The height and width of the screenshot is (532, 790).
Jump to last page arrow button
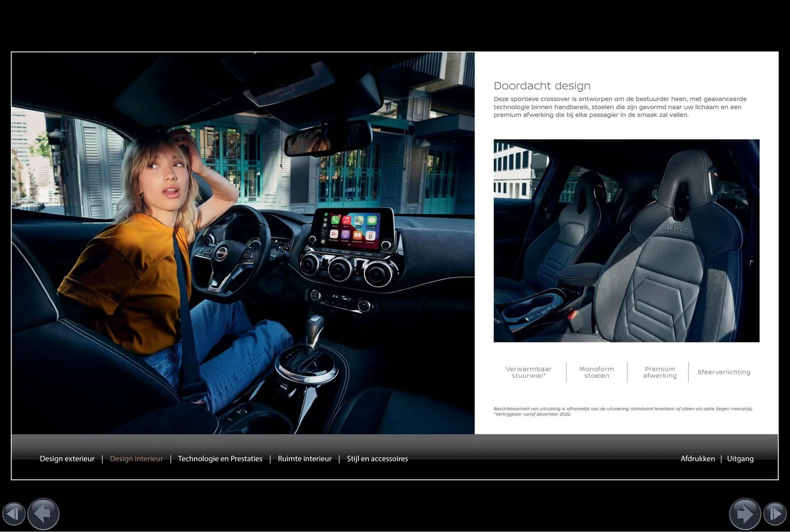(x=775, y=513)
